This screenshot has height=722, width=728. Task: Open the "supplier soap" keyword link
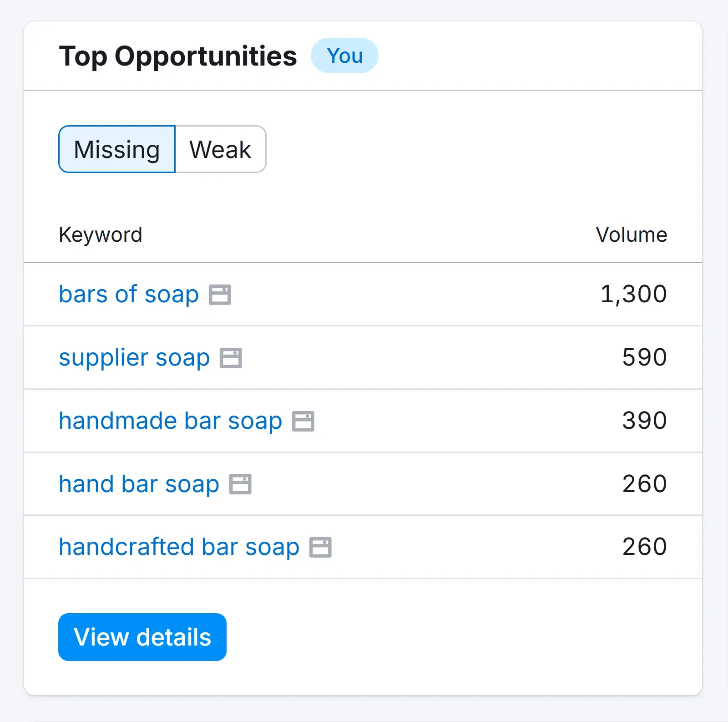tap(134, 357)
